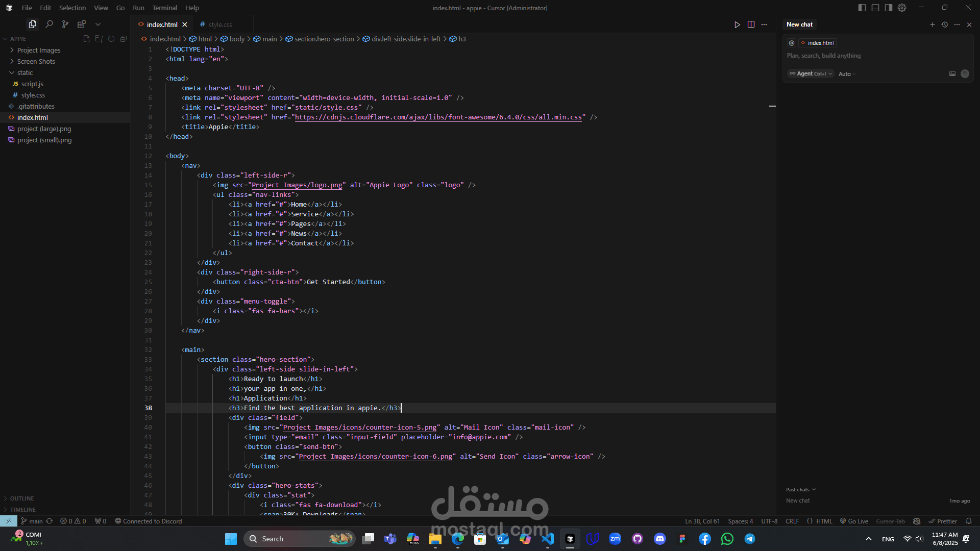Viewport: 980px width, 551px height.
Task: Toggle the primary sidebar layout button
Action: pyautogui.click(x=862, y=8)
